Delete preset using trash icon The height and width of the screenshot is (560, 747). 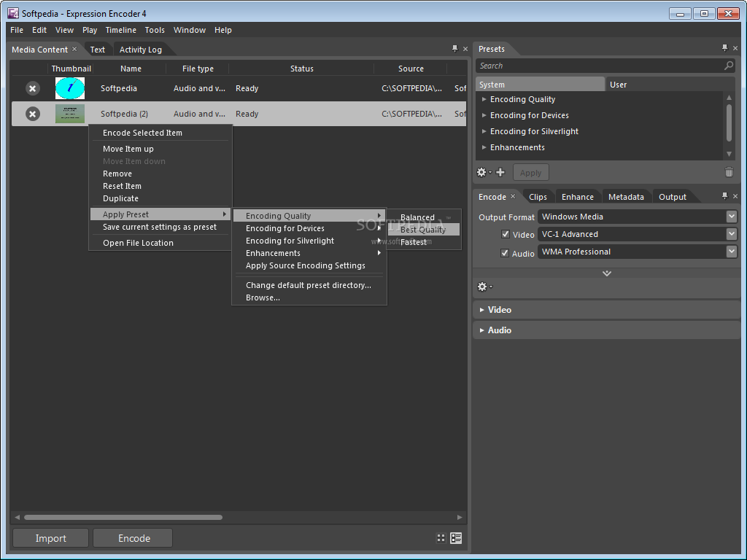(x=729, y=172)
